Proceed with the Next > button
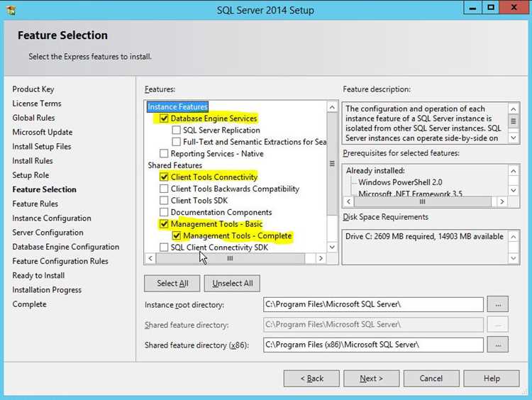 (372, 378)
